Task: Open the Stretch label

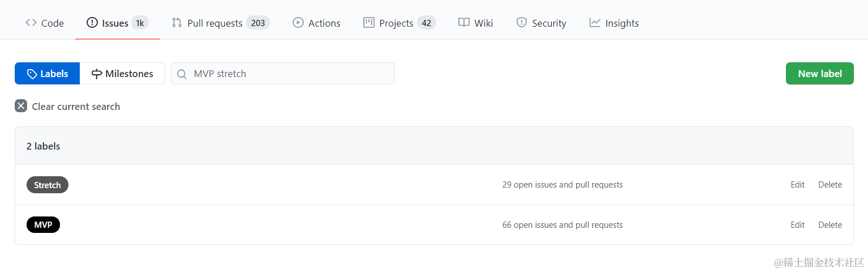Action: [x=48, y=185]
